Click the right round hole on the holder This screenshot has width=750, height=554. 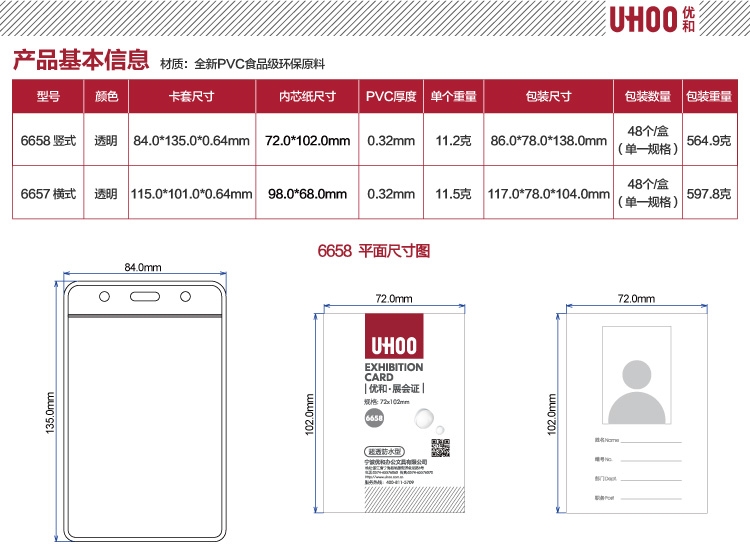coord(186,297)
